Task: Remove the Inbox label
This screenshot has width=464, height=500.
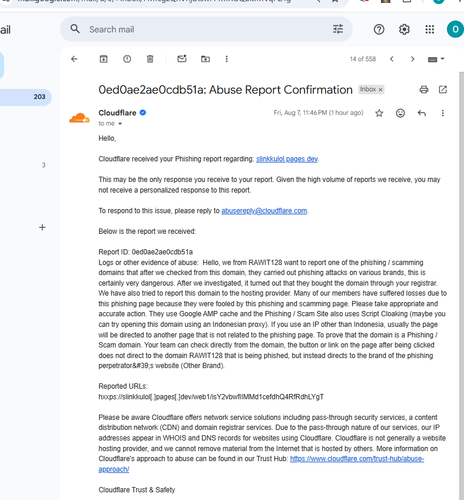Action: (x=380, y=90)
